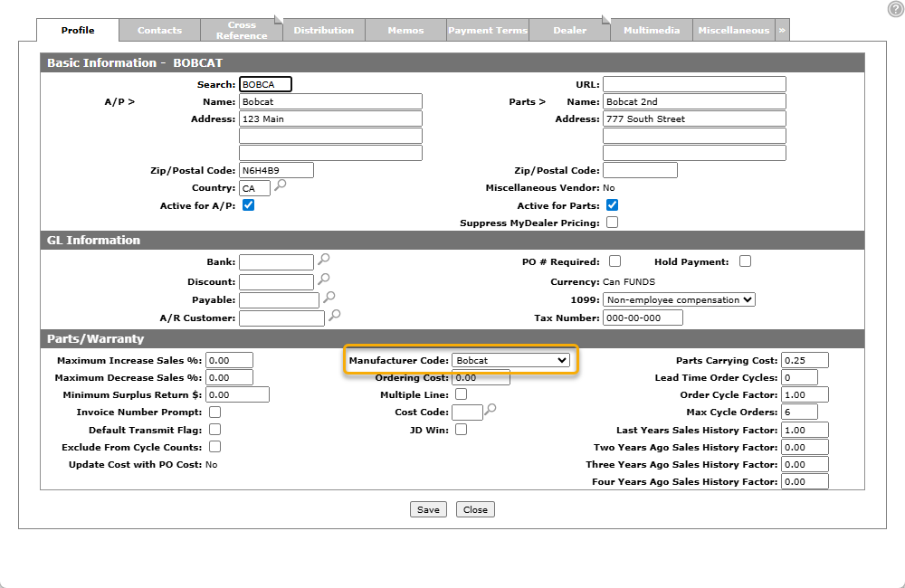Go to the Multimedia tab
905x588 pixels.
(x=652, y=30)
